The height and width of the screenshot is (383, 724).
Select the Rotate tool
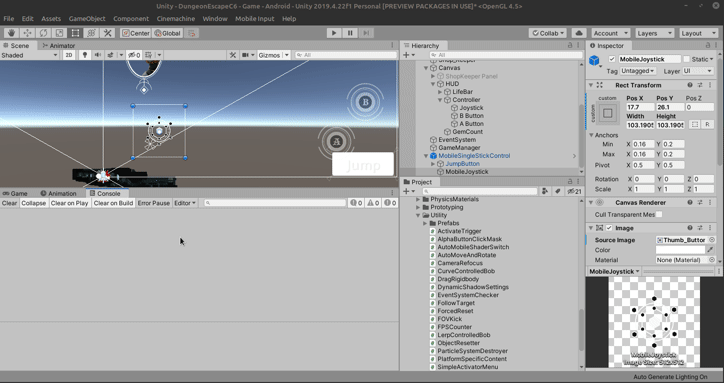[x=43, y=33]
